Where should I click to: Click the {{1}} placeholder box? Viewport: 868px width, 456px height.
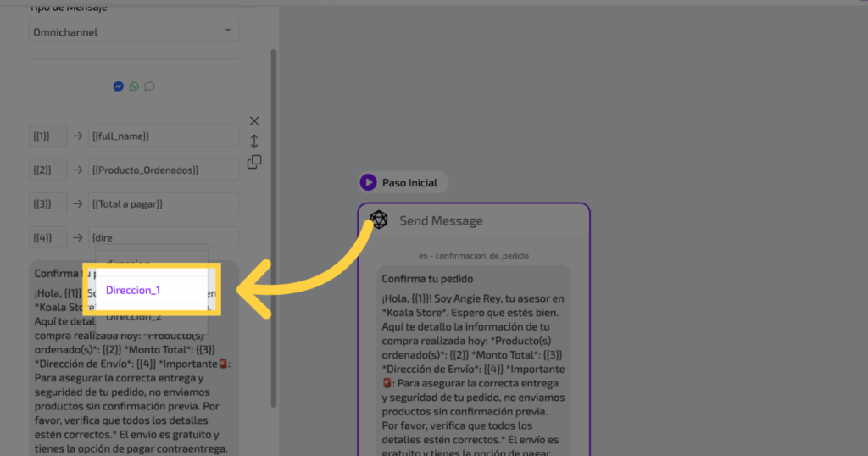pos(47,136)
